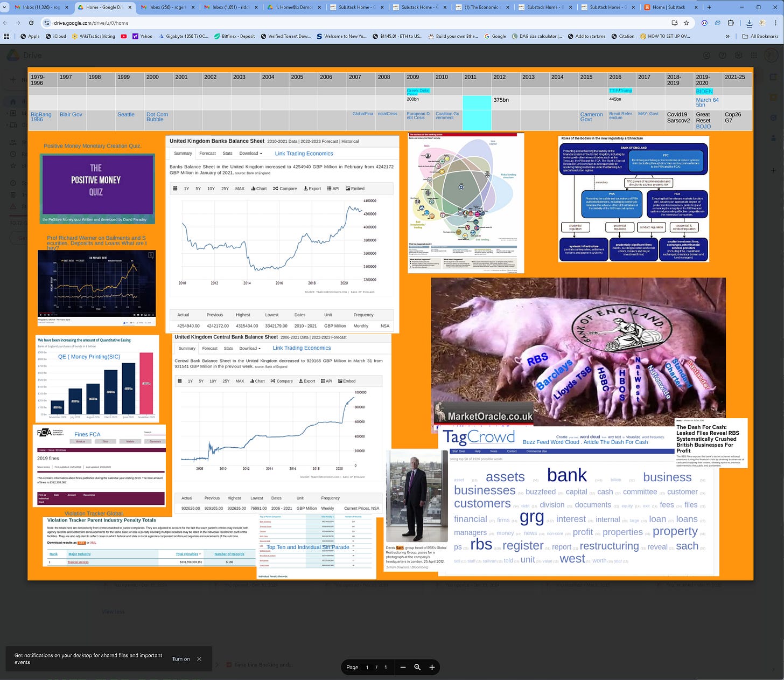Dismiss the desktop notifications prompt
Screen dimensions: 784x680
click(x=199, y=658)
